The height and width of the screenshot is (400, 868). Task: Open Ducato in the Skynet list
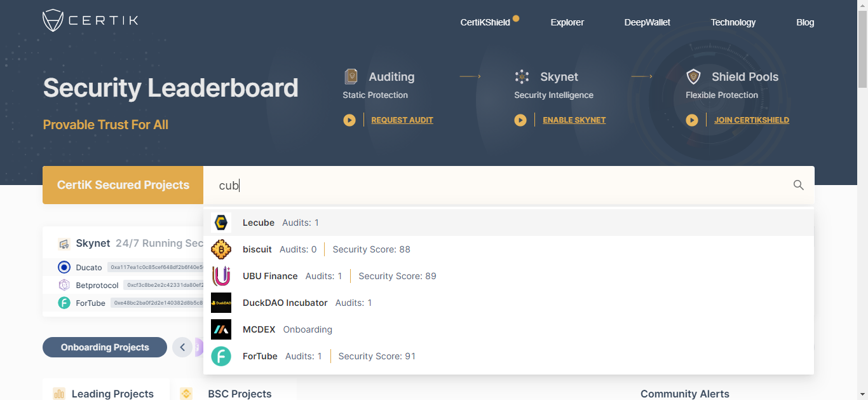[x=89, y=268]
